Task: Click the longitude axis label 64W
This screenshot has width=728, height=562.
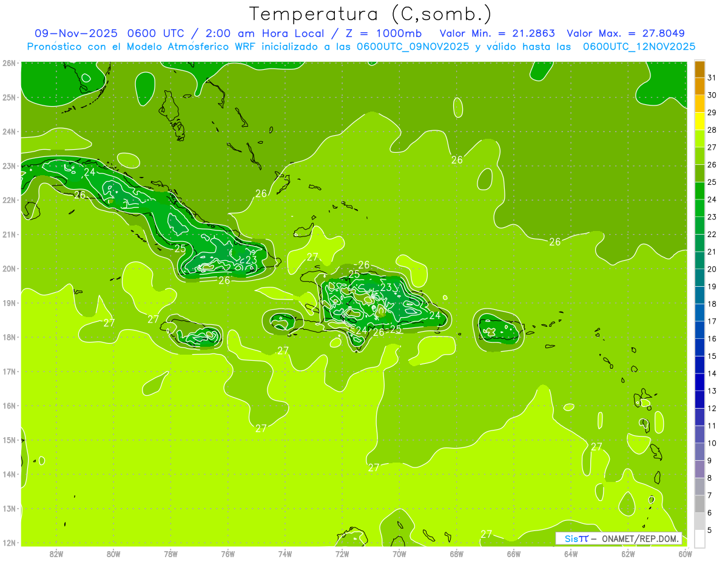Action: click(x=571, y=554)
